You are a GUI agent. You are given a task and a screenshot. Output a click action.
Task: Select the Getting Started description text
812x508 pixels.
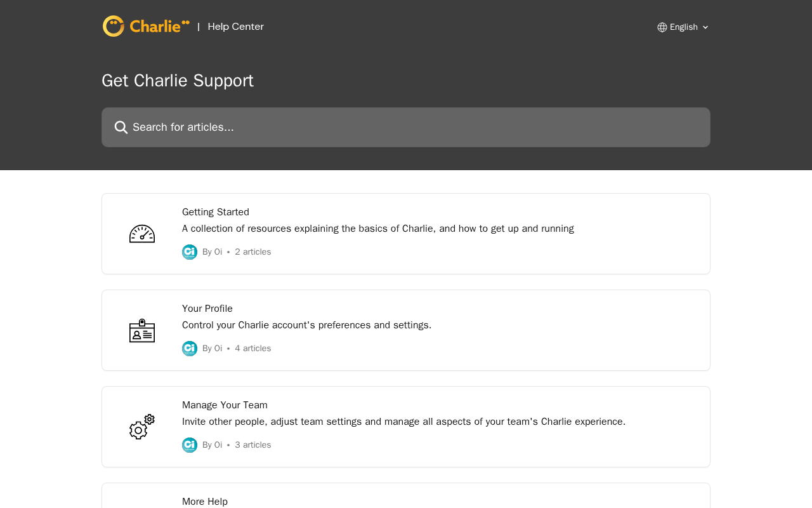378,229
